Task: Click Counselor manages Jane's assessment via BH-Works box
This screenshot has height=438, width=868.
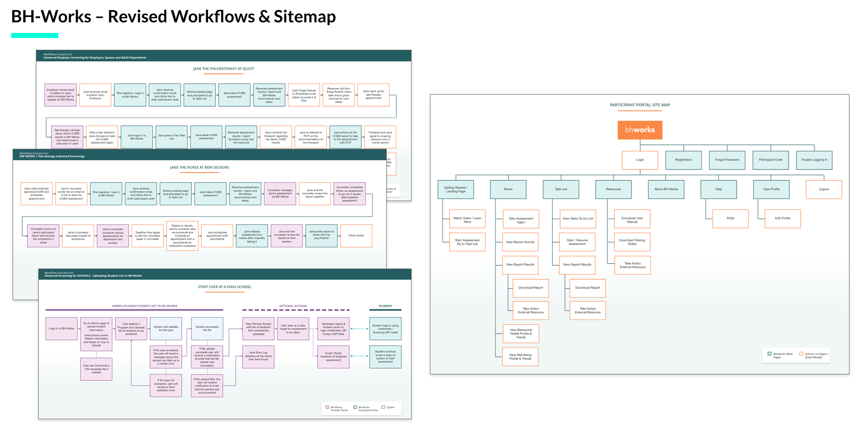Action: tap(280, 194)
